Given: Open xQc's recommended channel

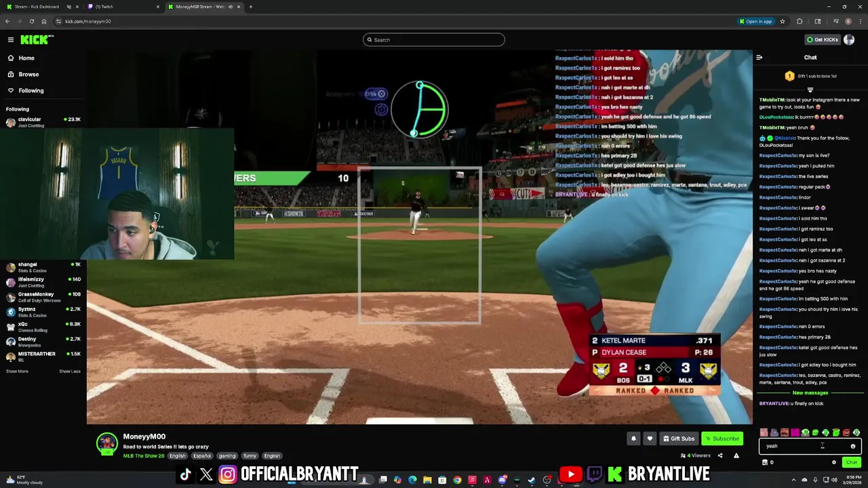Looking at the screenshot, I should click(43, 327).
